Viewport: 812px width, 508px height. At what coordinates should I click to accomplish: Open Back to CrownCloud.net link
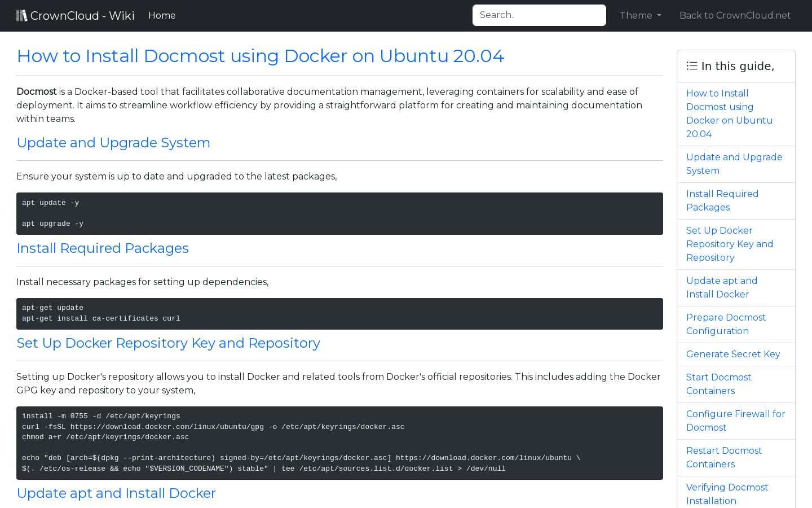735,15
